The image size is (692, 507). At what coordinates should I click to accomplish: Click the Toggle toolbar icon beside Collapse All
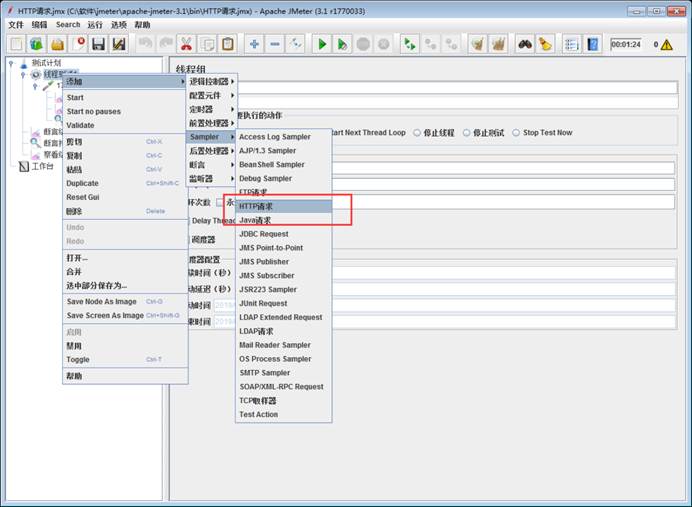(x=295, y=44)
